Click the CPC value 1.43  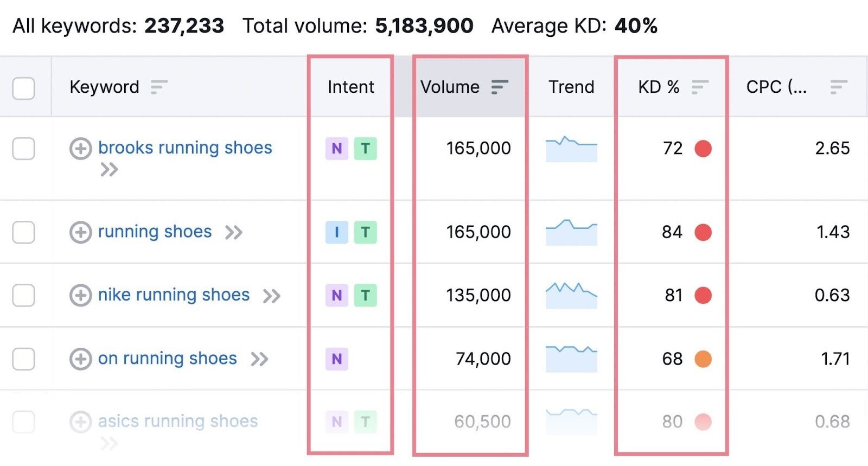click(x=833, y=232)
